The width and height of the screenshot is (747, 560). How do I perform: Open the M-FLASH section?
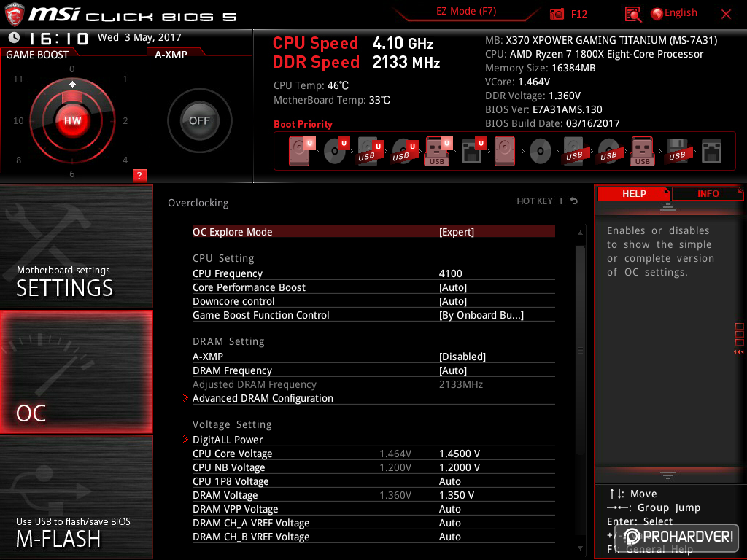(76, 497)
